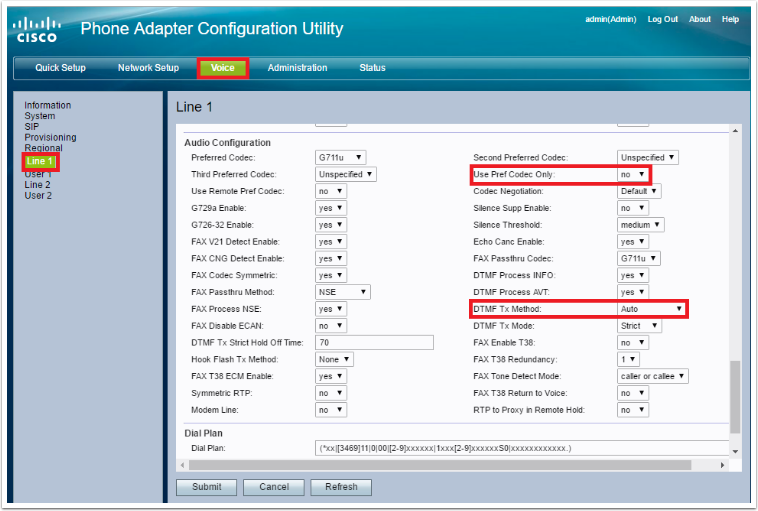Open the RTP to Proxy in Remote Hold dropdown

pos(633,410)
